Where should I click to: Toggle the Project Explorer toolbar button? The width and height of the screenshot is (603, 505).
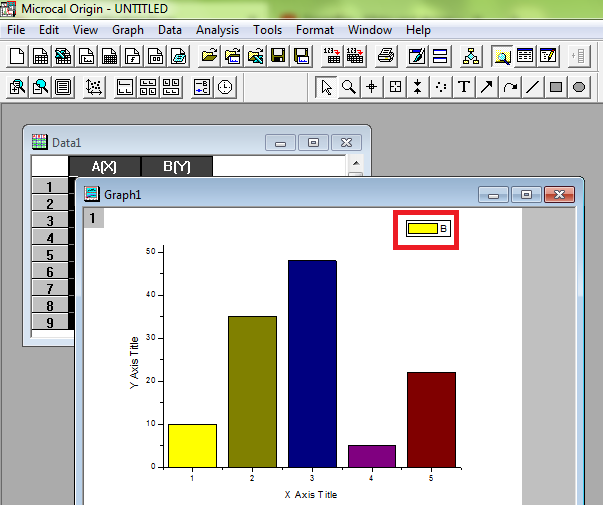click(x=471, y=56)
